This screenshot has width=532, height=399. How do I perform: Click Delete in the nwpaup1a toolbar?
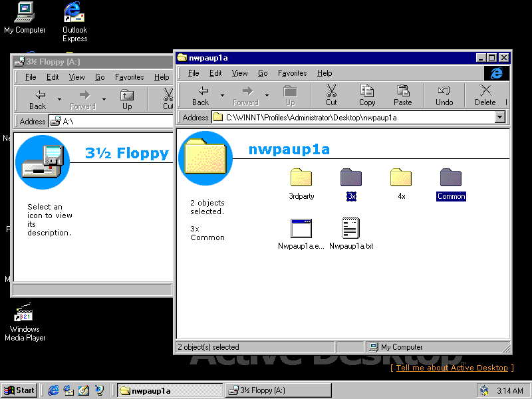pos(485,95)
